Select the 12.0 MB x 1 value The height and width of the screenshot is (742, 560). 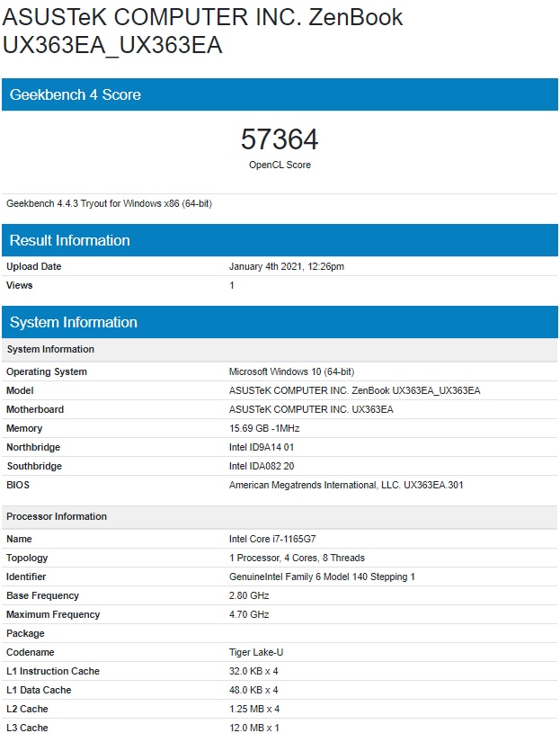point(254,729)
